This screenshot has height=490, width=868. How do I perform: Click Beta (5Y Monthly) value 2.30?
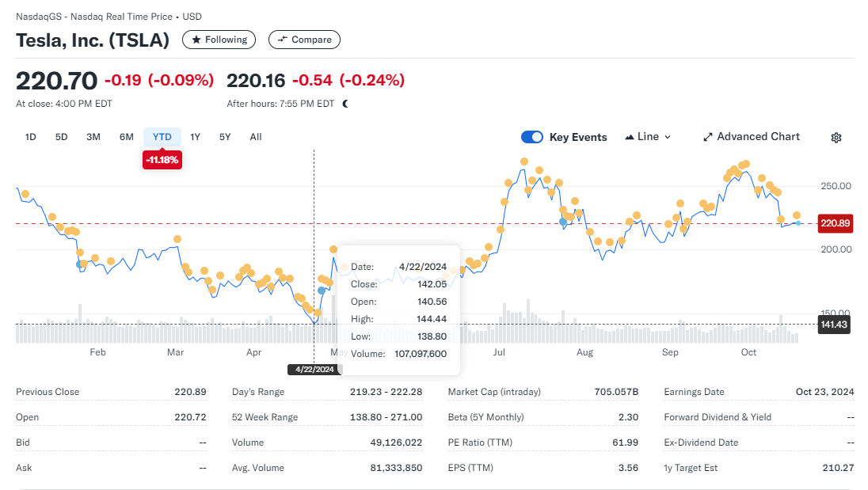click(x=628, y=417)
